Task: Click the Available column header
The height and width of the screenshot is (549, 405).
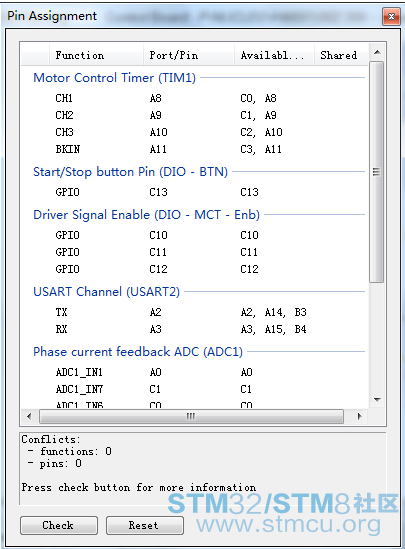Action: pyautogui.click(x=274, y=55)
